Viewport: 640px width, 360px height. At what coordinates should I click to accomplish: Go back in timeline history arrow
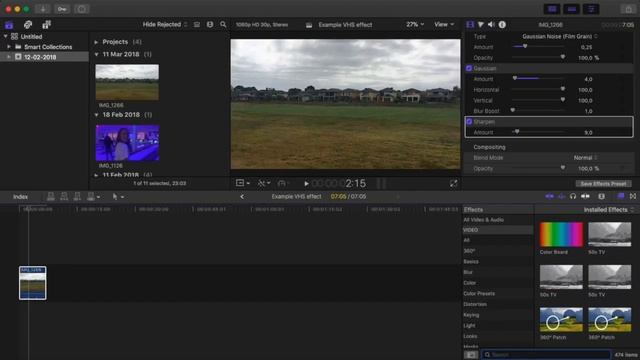pyautogui.click(x=242, y=197)
